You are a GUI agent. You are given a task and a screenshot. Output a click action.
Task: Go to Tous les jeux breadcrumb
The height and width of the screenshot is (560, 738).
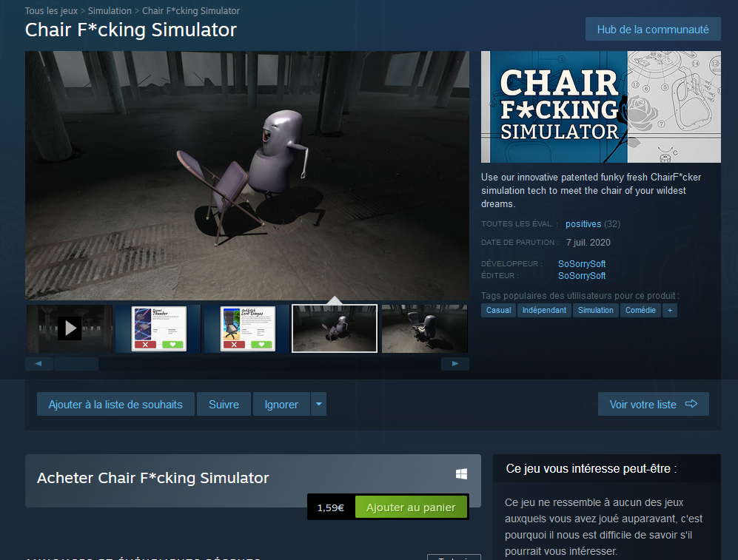51,11
